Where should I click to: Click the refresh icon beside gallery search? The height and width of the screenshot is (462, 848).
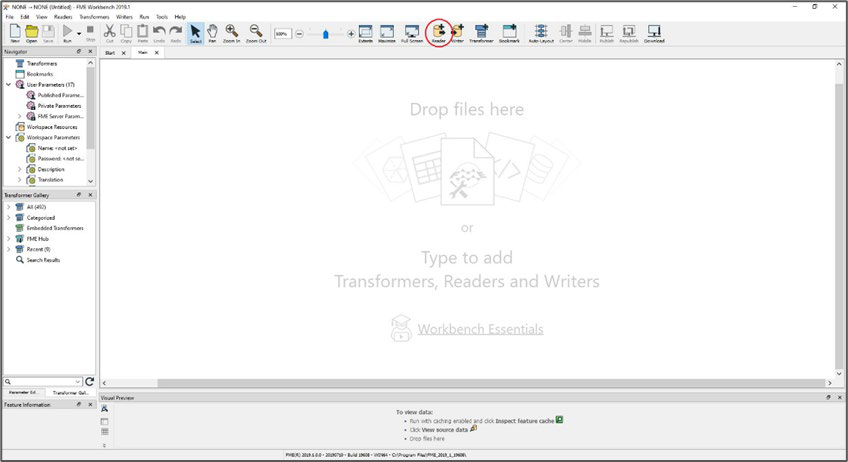pos(89,381)
